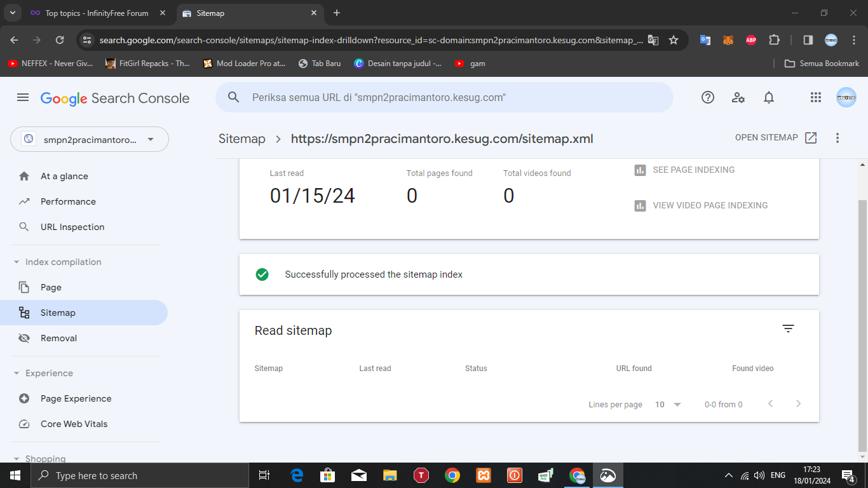Open the Performance report
Image resolution: width=868 pixels, height=488 pixels.
click(68, 201)
